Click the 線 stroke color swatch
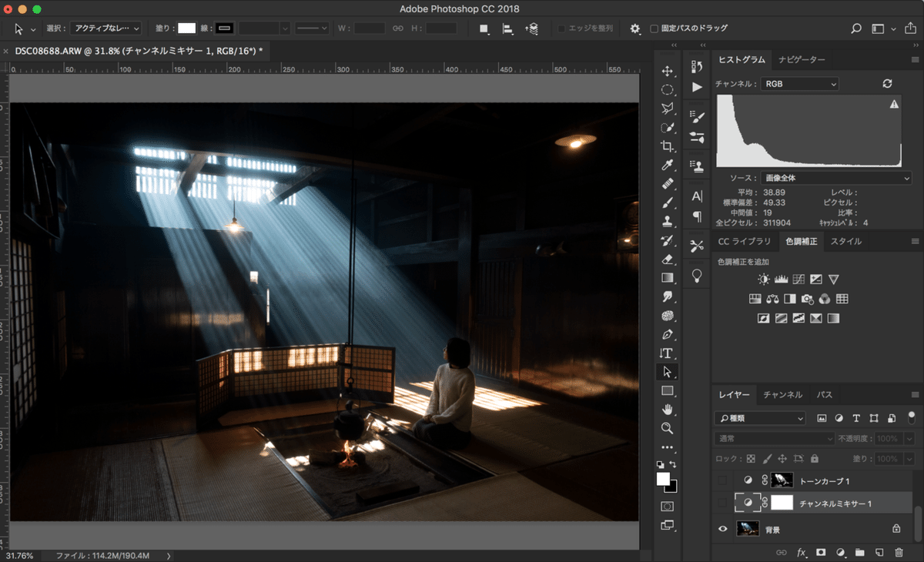924x562 pixels. coord(225,28)
